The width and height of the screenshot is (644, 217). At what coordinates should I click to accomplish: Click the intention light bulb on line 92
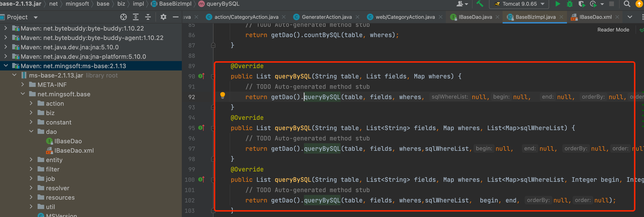[x=222, y=95]
